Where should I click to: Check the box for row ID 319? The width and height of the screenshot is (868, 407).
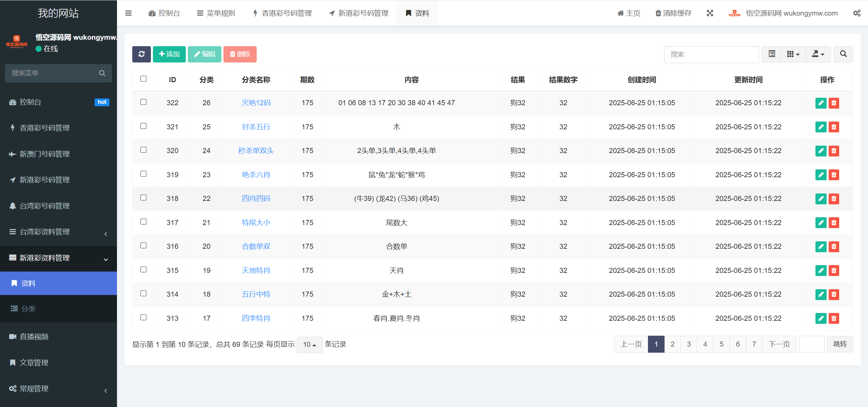(143, 174)
